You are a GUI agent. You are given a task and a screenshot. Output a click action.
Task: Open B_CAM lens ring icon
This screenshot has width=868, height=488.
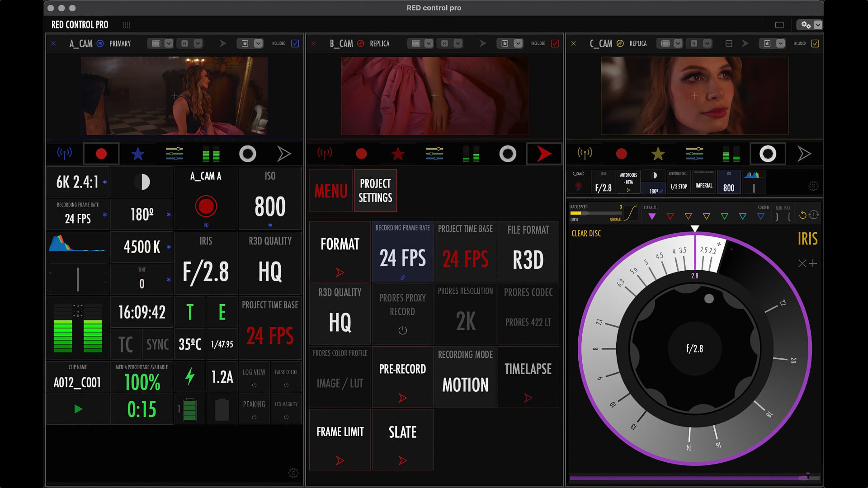click(x=508, y=154)
